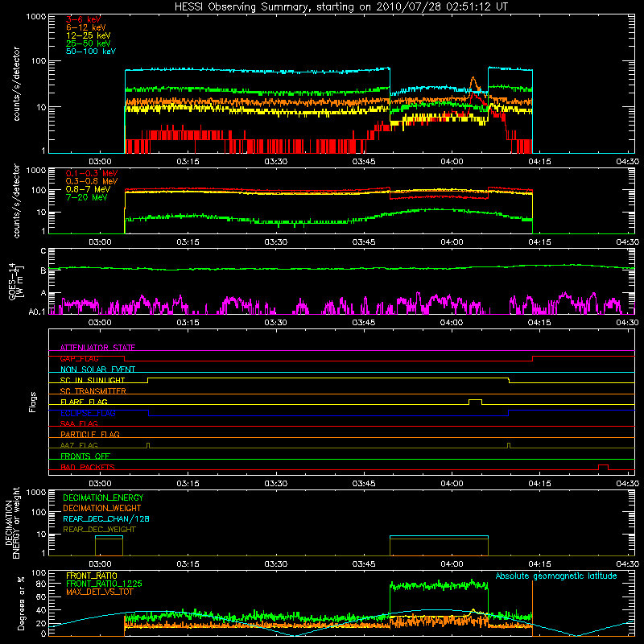
Task: Select the 25-50 keV legend label
Action: [x=89, y=43]
